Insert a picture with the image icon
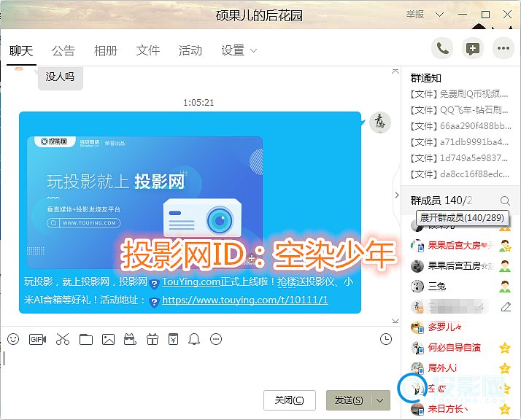This screenshot has height=420, width=521. point(108,339)
